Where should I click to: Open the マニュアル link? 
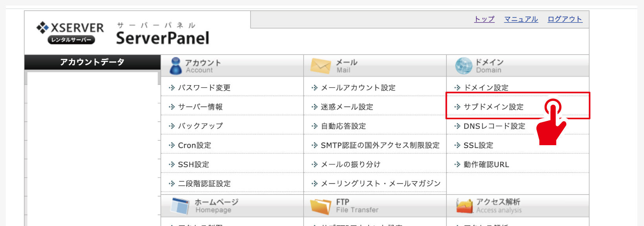521,19
